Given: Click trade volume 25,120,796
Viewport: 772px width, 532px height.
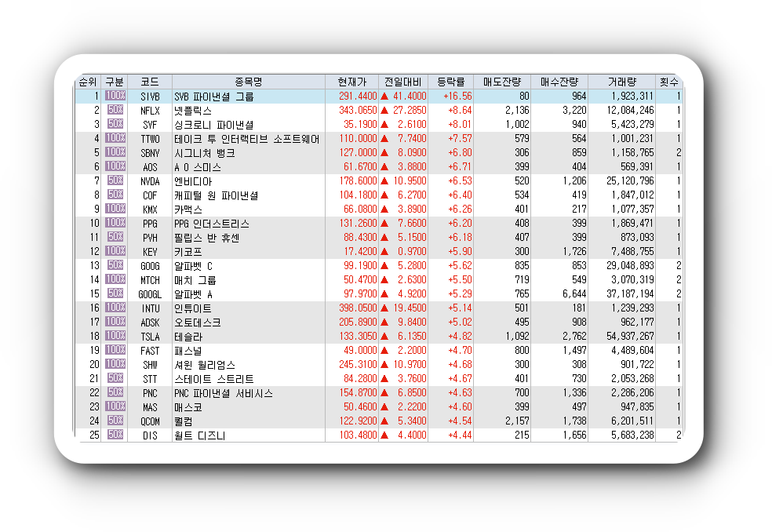Looking at the screenshot, I should point(630,180).
